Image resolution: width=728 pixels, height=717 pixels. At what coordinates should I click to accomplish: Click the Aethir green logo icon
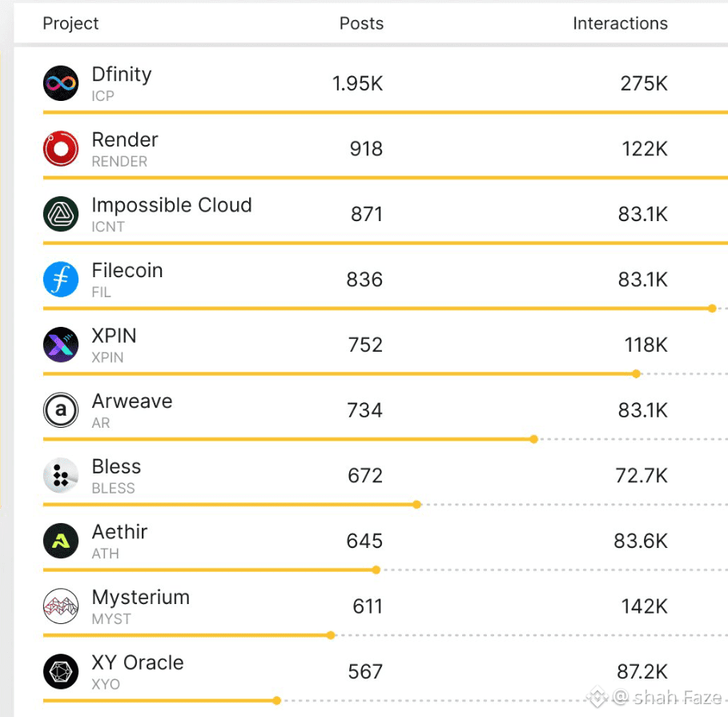(59, 541)
